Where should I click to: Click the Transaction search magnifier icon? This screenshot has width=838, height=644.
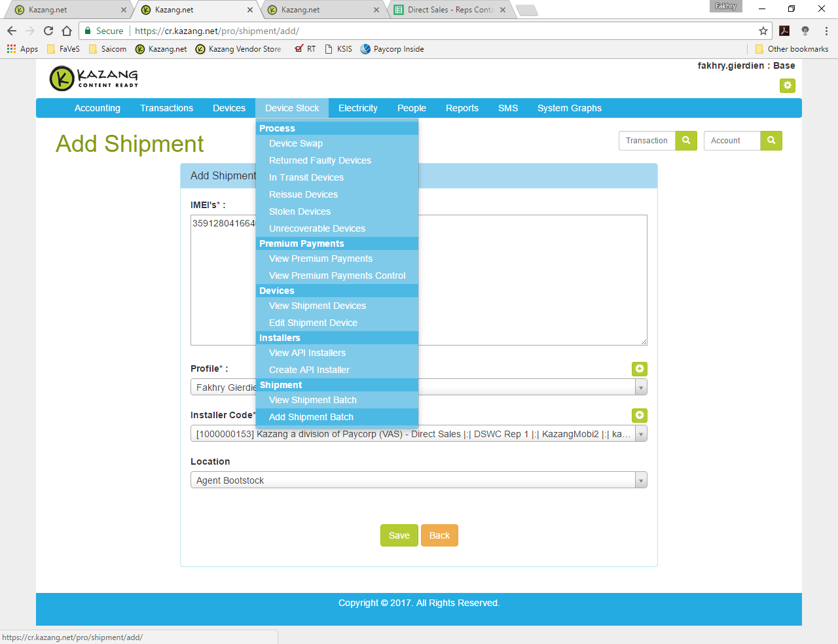686,141
